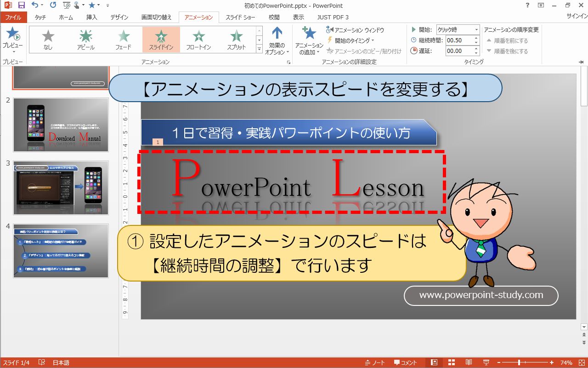Select the なし (None) animation effect
Image resolution: width=588 pixels, height=368 pixels.
coord(48,40)
